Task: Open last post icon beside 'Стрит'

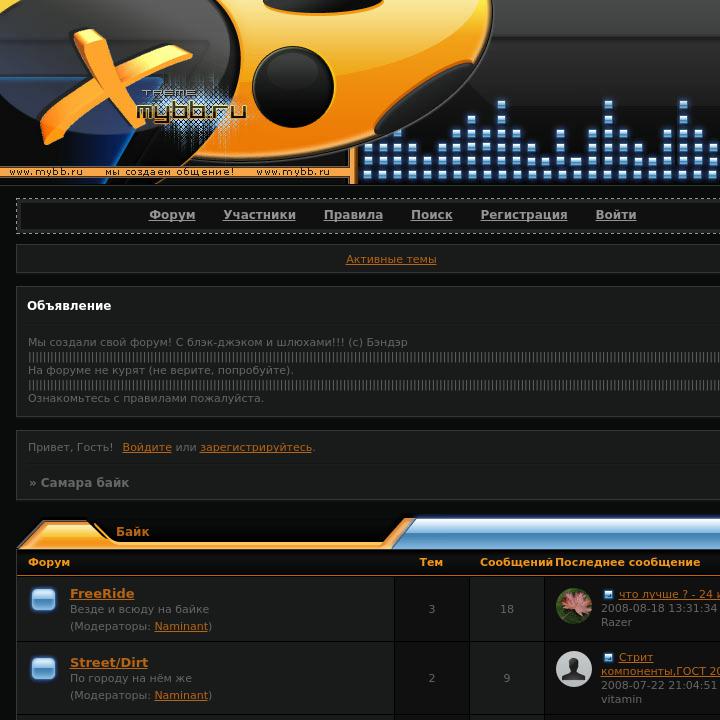Action: coord(608,658)
